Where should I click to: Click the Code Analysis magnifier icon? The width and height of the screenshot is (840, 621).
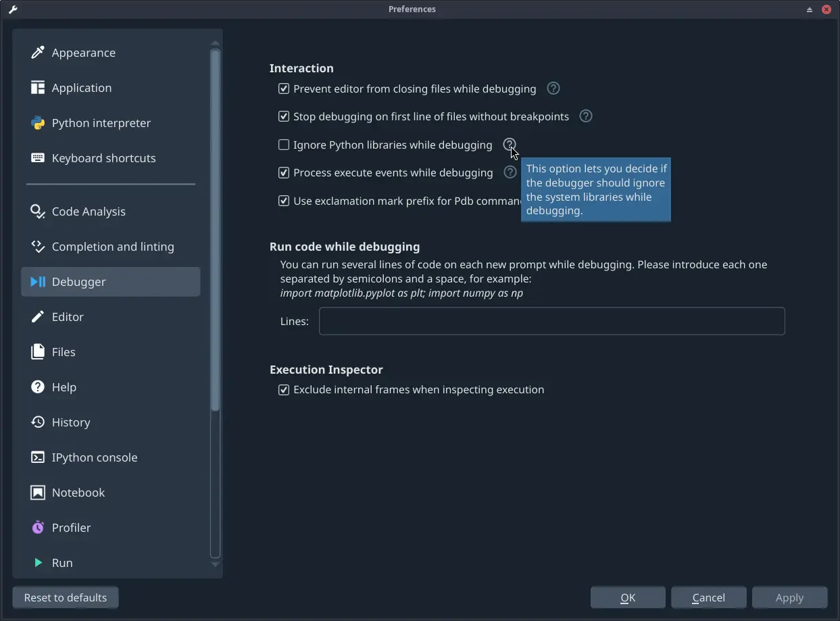pos(37,212)
